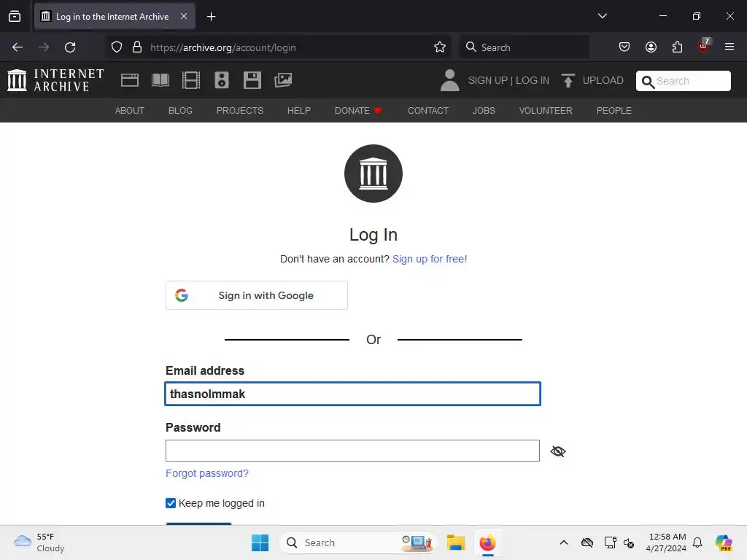Open the VOLUNTEER menu item
Screen dimensions: 747x560
click(546, 111)
